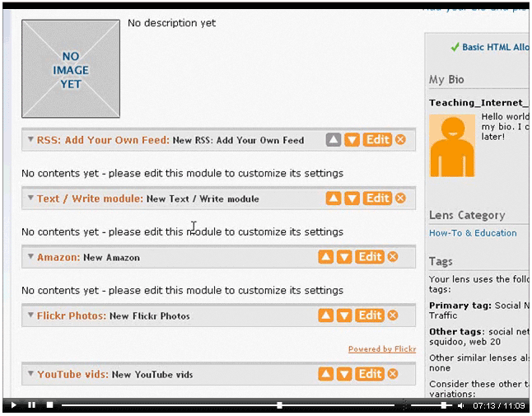Click the YouTube vids module title
Screen dimensions: 532x416
(x=72, y=374)
